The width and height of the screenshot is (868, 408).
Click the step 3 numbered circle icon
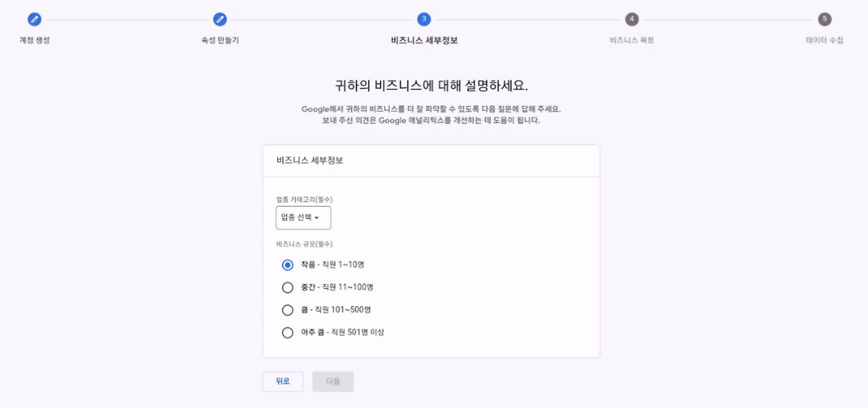[x=423, y=20]
